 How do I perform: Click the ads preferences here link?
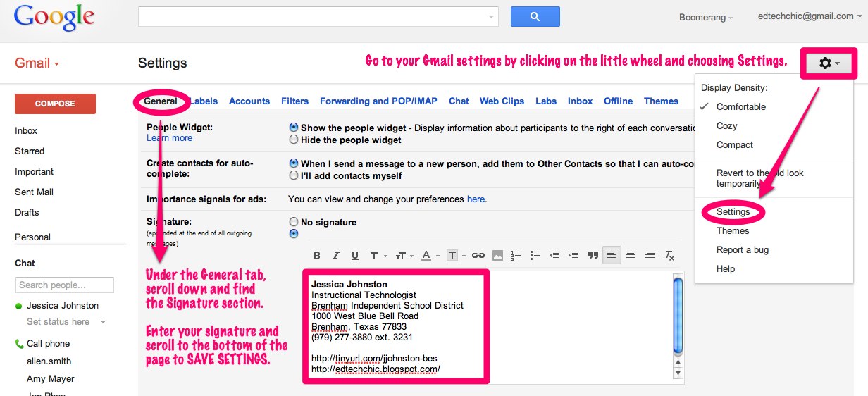pos(476,199)
